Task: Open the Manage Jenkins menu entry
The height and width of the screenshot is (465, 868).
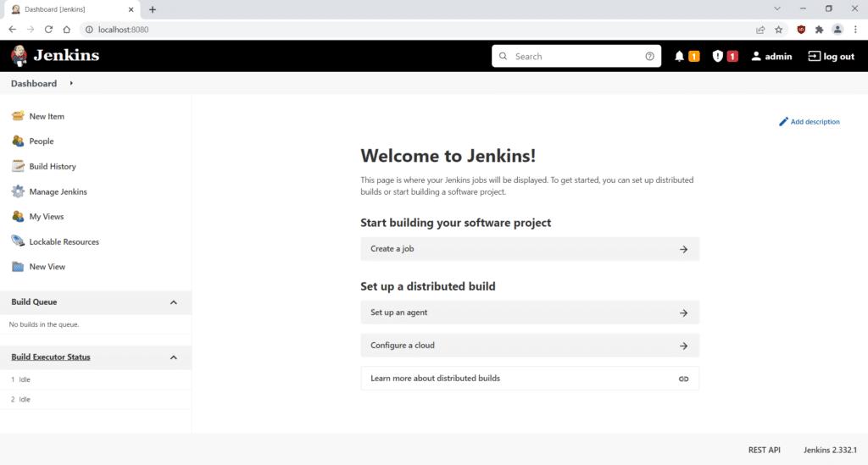Action: pyautogui.click(x=58, y=192)
